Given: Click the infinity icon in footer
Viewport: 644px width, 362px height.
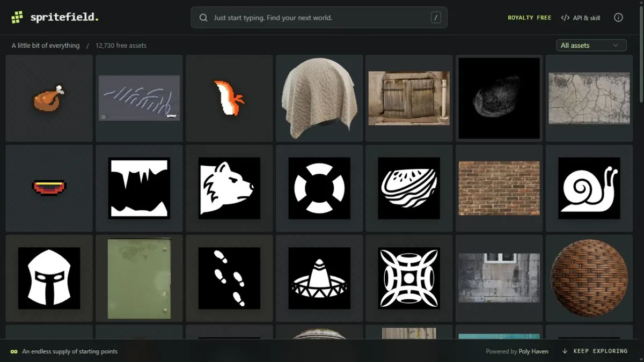Looking at the screenshot, I should [x=14, y=352].
